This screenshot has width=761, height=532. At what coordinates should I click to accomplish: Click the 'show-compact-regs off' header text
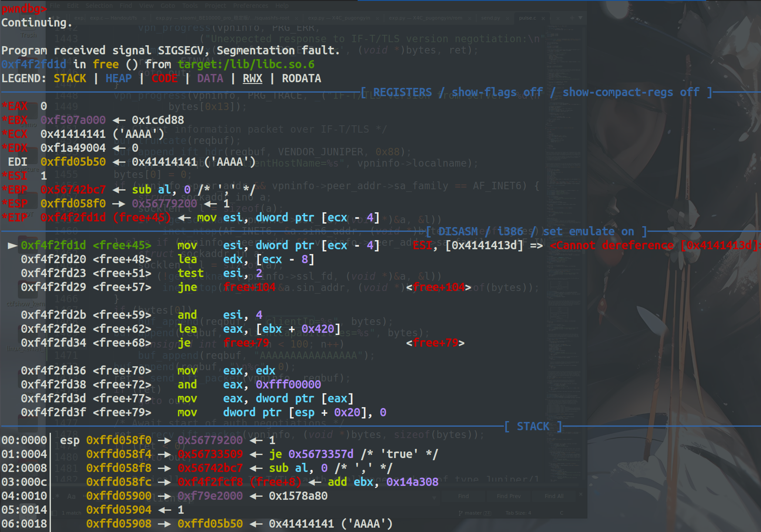[x=631, y=92]
